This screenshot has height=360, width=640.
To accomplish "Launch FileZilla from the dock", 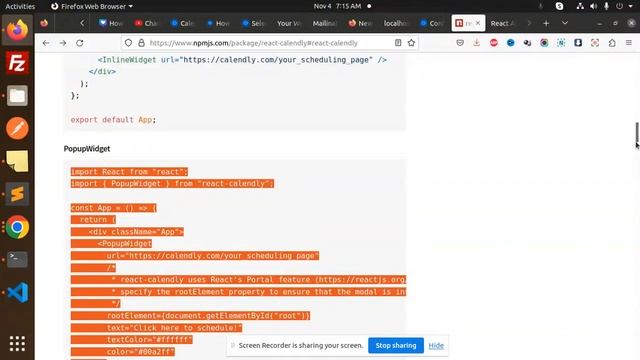I will (17, 63).
